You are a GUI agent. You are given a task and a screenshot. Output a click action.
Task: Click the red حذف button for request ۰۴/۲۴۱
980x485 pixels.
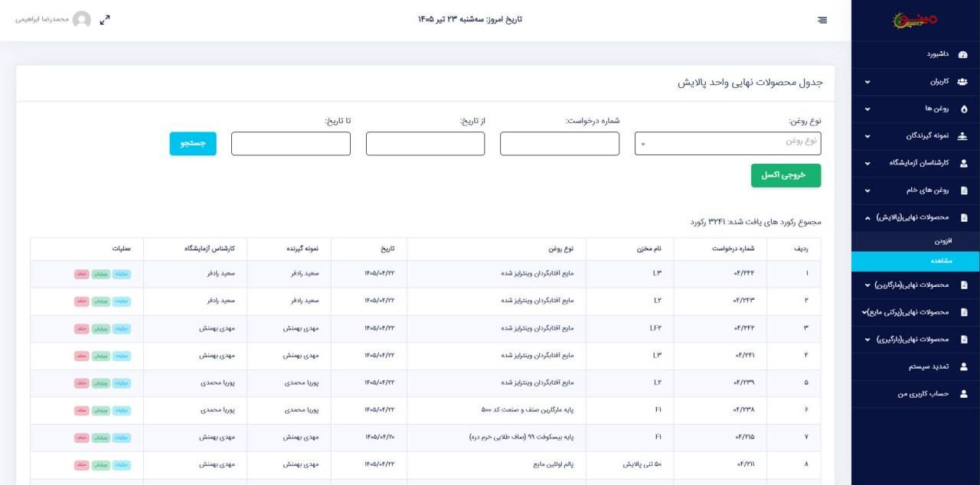pos(82,356)
